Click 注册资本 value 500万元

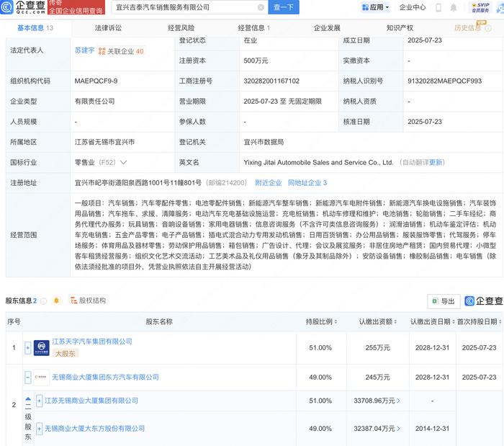(256, 61)
